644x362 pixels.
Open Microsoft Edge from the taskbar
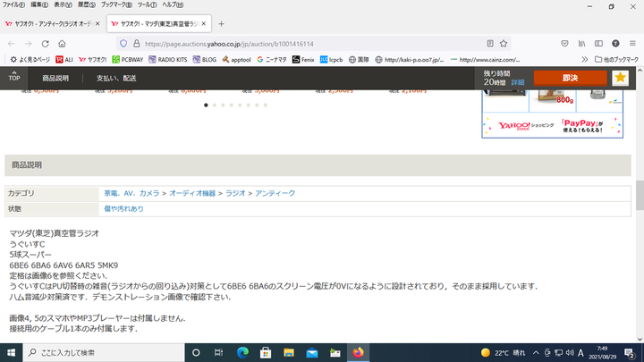242,352
